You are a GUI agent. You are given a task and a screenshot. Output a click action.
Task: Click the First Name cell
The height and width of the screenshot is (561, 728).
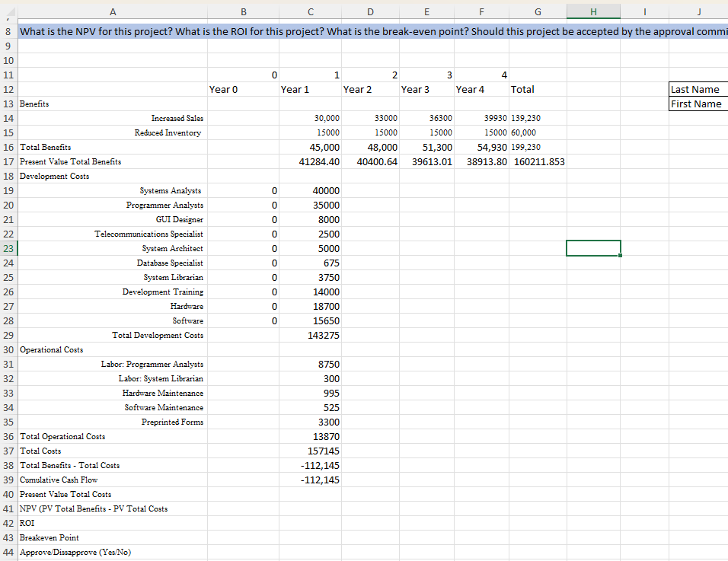[x=698, y=104]
